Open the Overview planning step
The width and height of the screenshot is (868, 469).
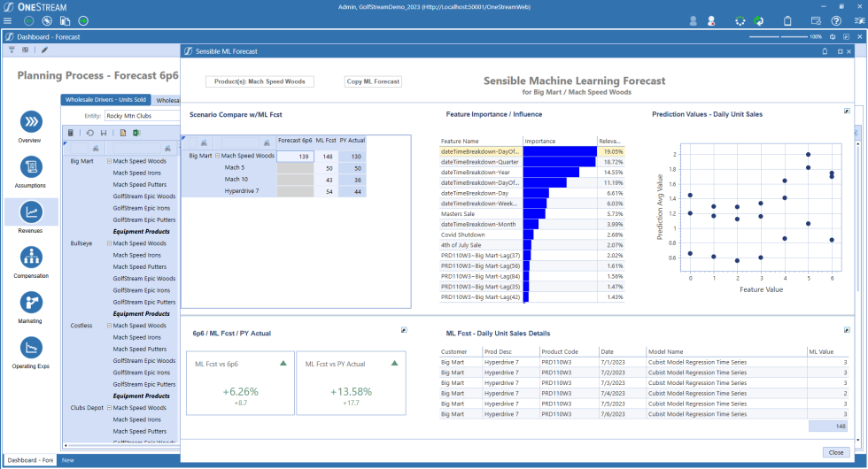pos(31,122)
